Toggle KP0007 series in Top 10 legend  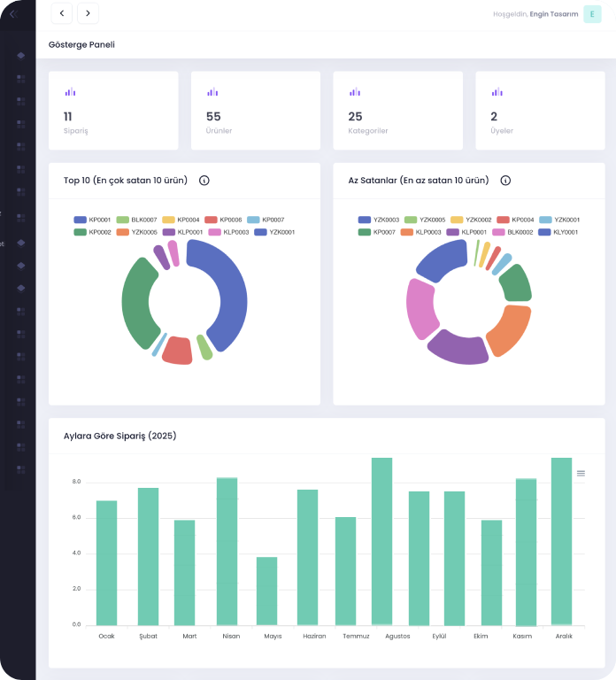[x=266, y=220]
